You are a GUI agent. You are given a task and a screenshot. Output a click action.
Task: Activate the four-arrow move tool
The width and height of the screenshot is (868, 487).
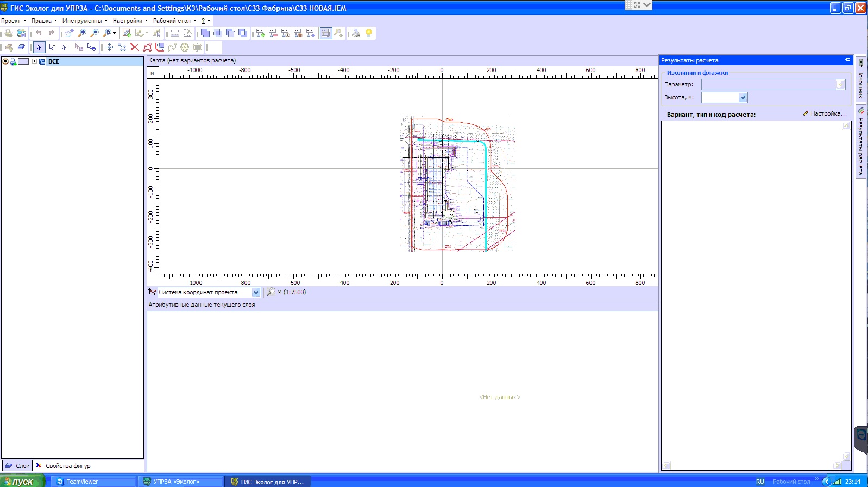click(x=109, y=47)
